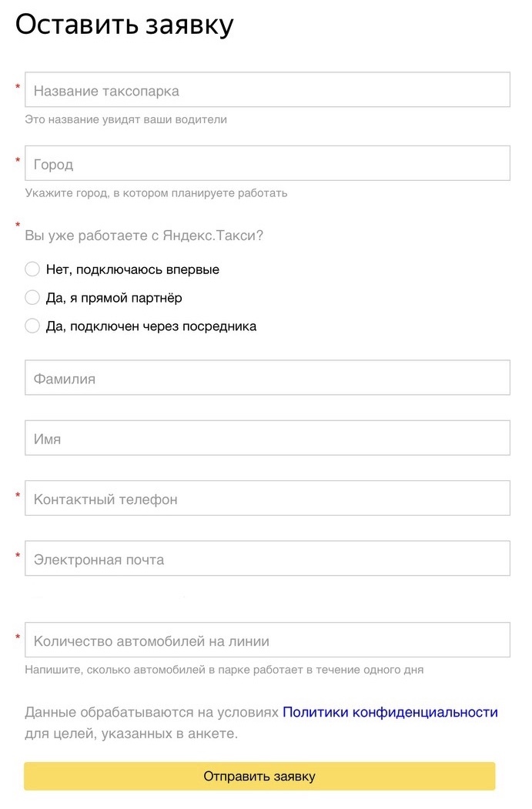Click into the 'Фамилия' field
Viewport: 532px width, 809px height.
click(x=267, y=378)
